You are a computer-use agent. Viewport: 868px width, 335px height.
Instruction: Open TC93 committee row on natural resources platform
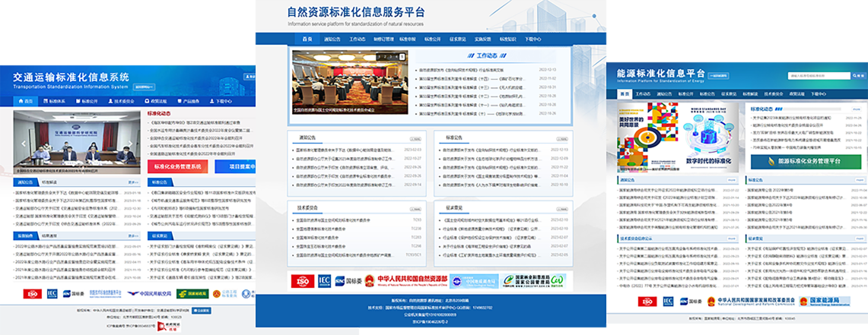click(x=359, y=220)
